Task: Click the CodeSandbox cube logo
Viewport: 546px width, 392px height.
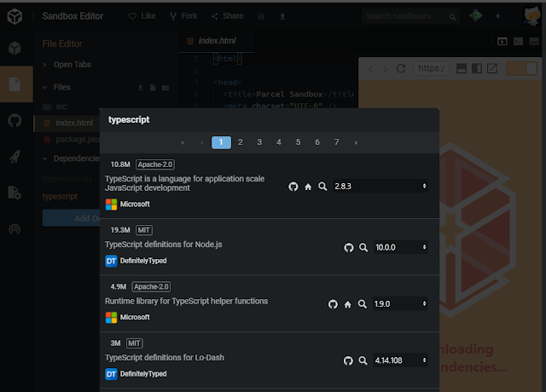Action: coord(15,16)
